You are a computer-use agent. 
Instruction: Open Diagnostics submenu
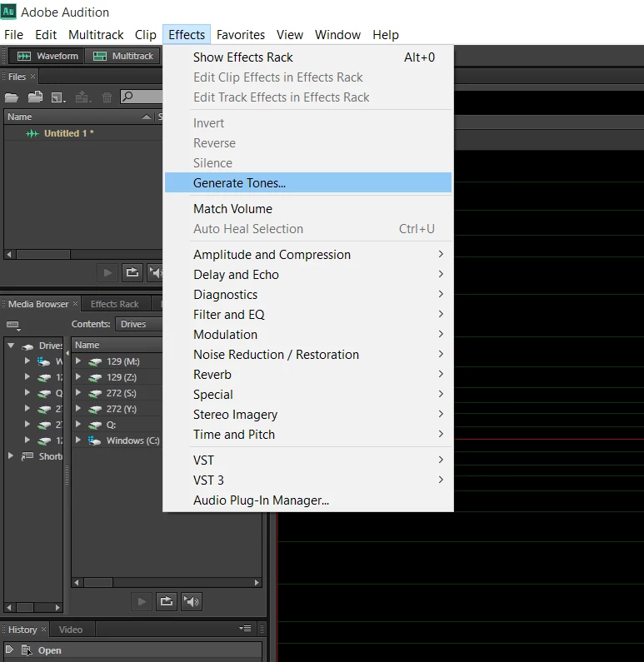pyautogui.click(x=308, y=295)
